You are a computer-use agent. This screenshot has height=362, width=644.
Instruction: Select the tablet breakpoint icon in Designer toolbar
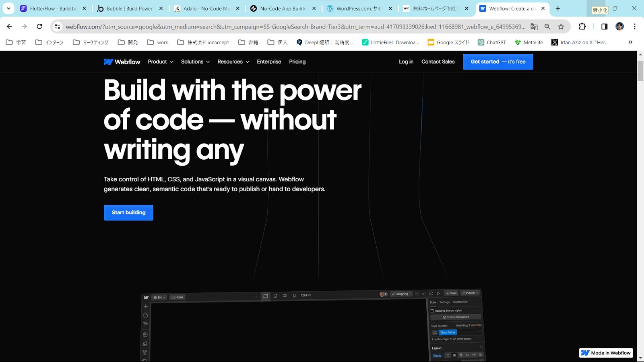[275, 296]
